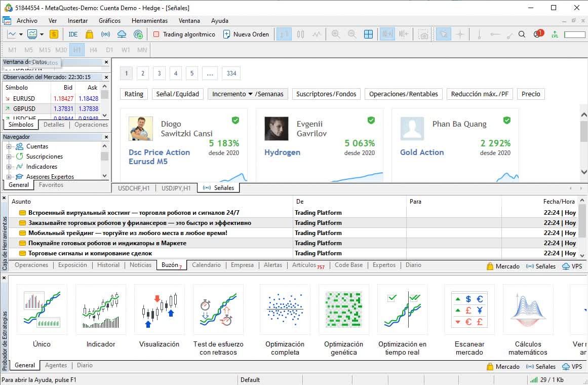
Task: Open the Herramientas menu
Action: coord(149,21)
